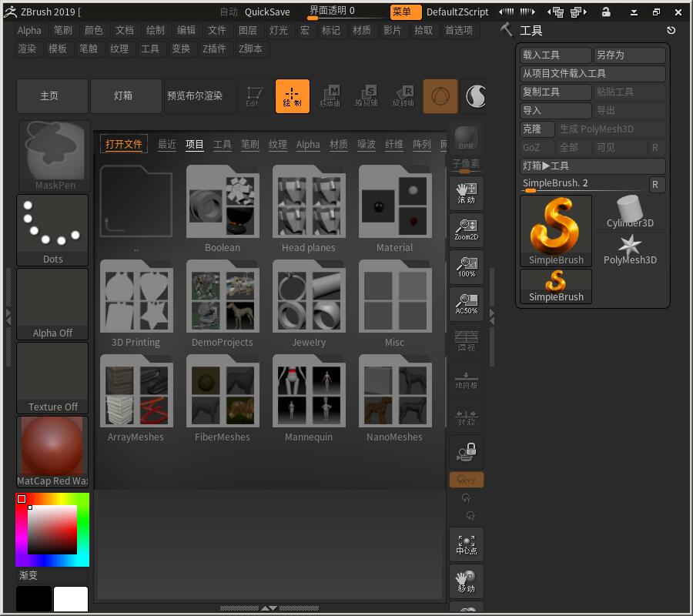Image resolution: width=693 pixels, height=616 pixels.
Task: Click the 灯箱 (LightBox) button
Action: [126, 96]
